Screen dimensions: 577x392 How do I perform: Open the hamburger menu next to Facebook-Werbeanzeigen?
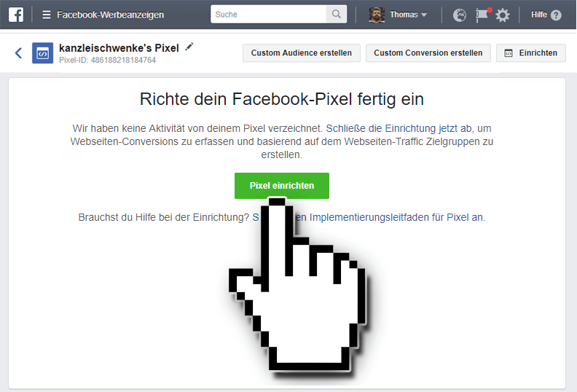(47, 15)
